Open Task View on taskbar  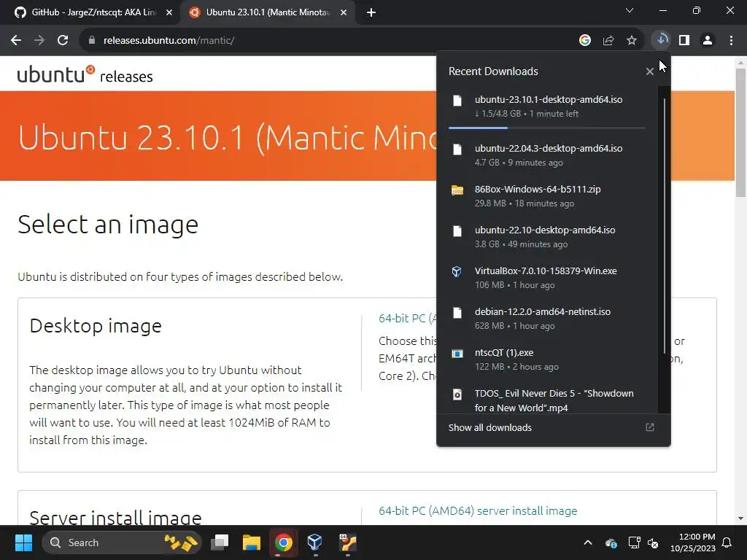coord(220,542)
